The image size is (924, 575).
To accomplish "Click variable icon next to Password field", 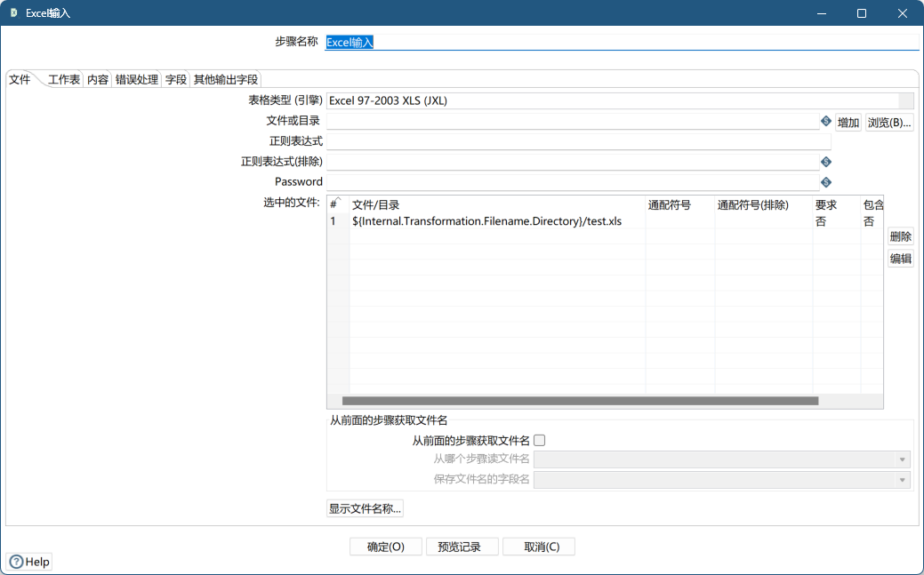I will click(825, 182).
